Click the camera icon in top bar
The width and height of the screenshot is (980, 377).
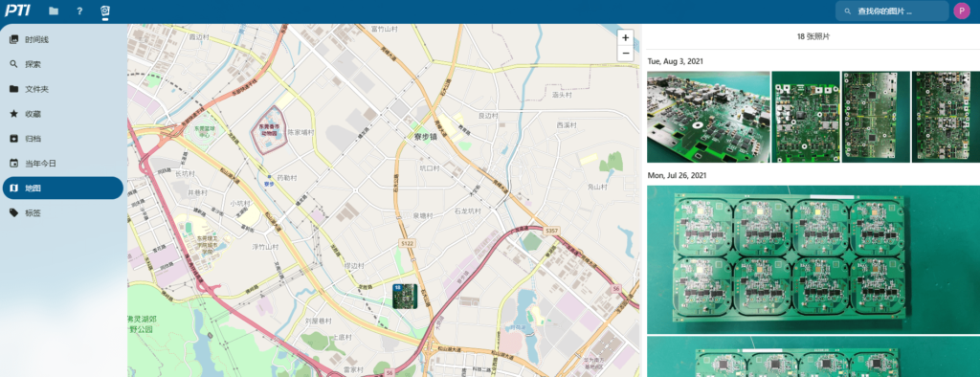coord(105,11)
